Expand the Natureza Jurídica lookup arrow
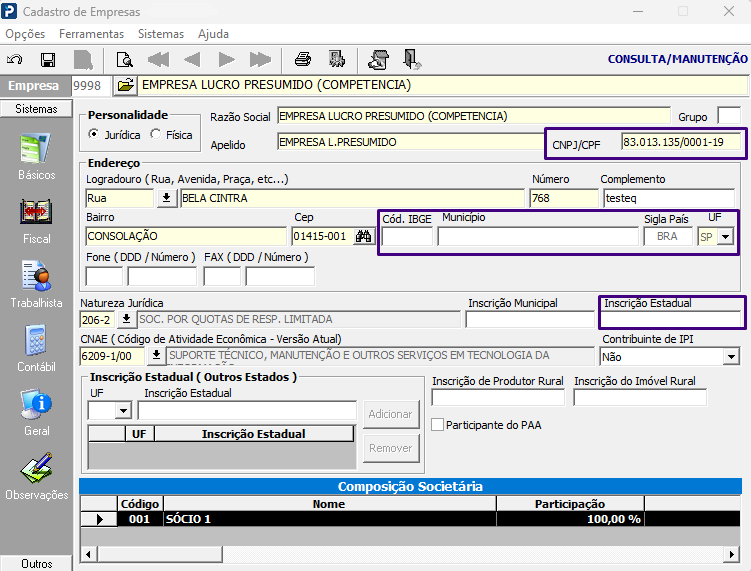Screen dimensions: 751x571 [126, 319]
